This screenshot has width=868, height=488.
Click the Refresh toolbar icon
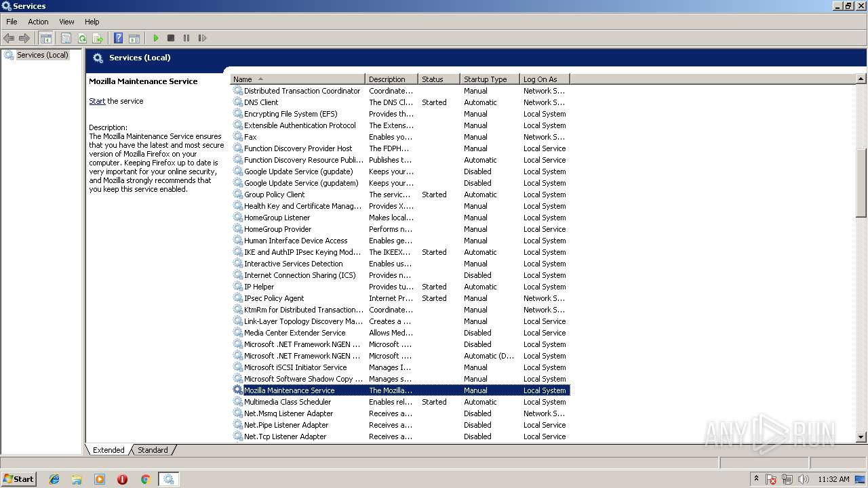pos(82,38)
